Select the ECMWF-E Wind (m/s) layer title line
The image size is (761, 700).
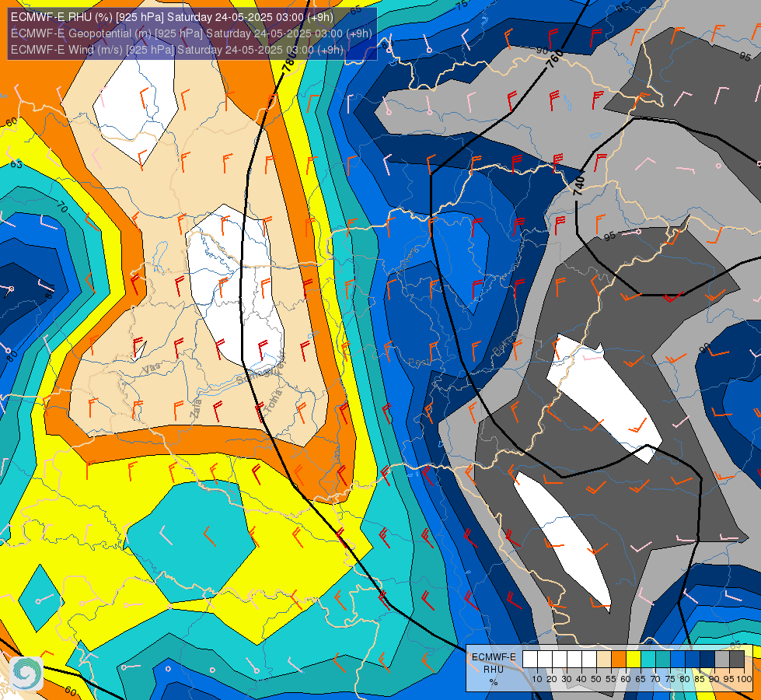[x=177, y=50]
